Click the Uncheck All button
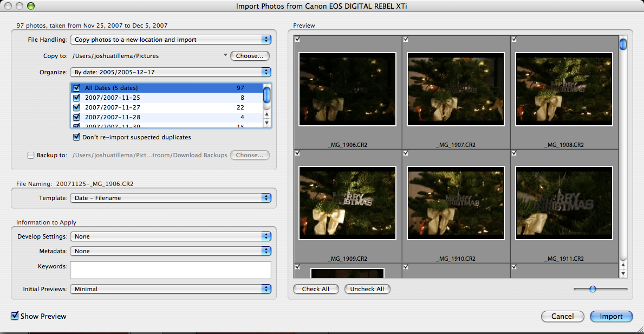The width and height of the screenshot is (644, 334). pyautogui.click(x=367, y=289)
